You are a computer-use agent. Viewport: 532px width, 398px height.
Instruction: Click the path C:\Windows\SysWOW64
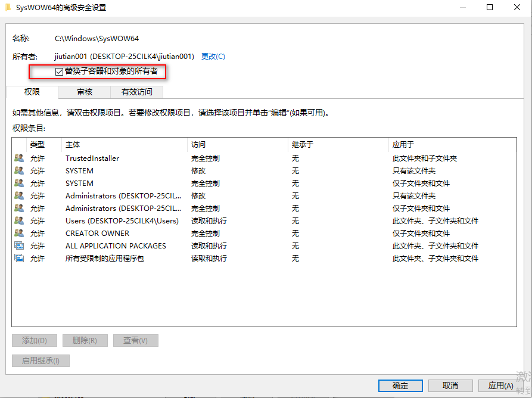coord(97,39)
